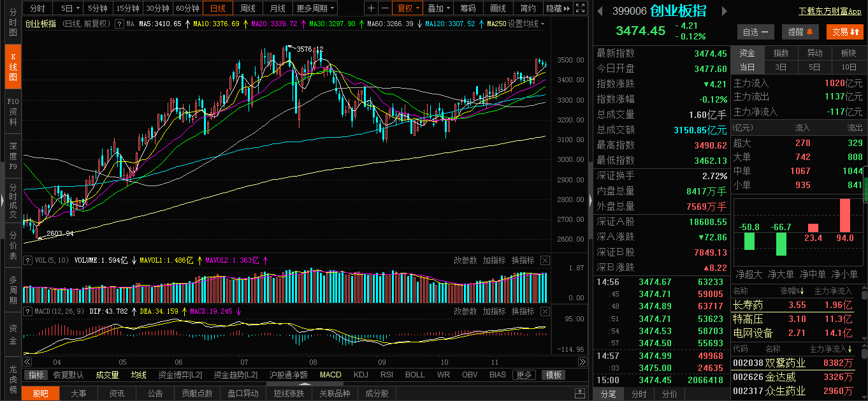This screenshot has height=401, width=868.
Task: Go to previous stock with left arrow
Action: click(599, 11)
